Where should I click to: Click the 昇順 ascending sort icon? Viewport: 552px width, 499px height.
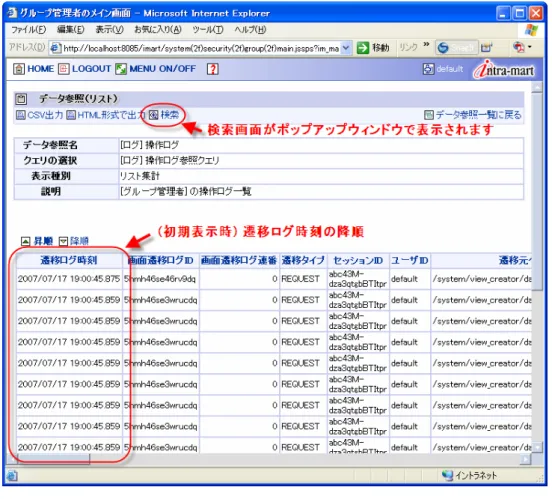pyautogui.click(x=25, y=242)
